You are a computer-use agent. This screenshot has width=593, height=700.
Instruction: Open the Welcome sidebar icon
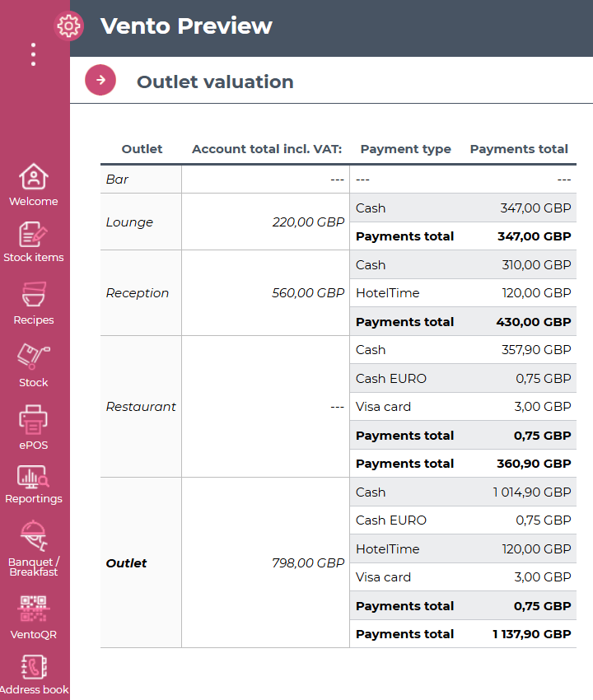(34, 184)
